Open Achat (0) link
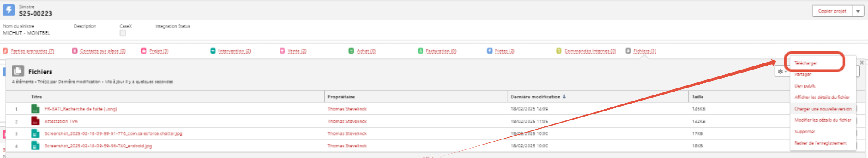The image size is (868, 158). point(366,51)
